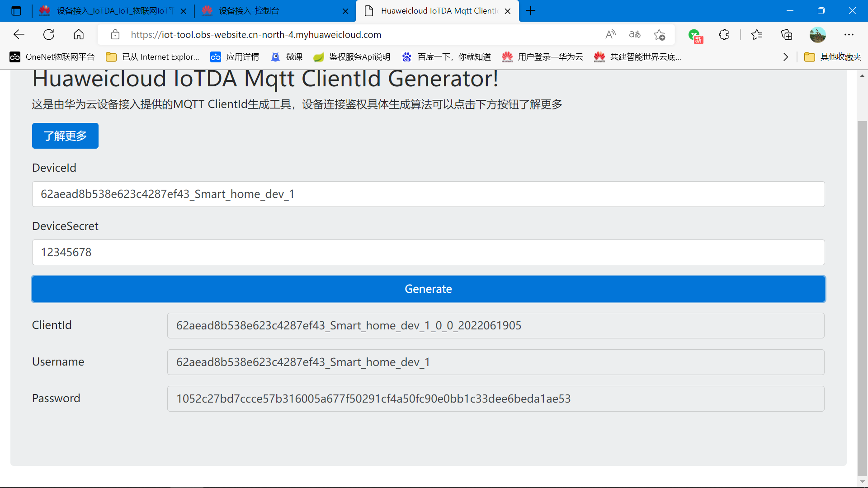Click the back navigation arrow
The width and height of the screenshot is (868, 488).
[x=19, y=34]
